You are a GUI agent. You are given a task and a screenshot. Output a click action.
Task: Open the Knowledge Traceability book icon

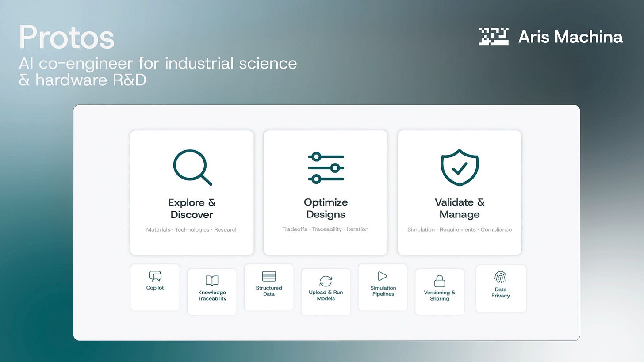[x=212, y=280]
